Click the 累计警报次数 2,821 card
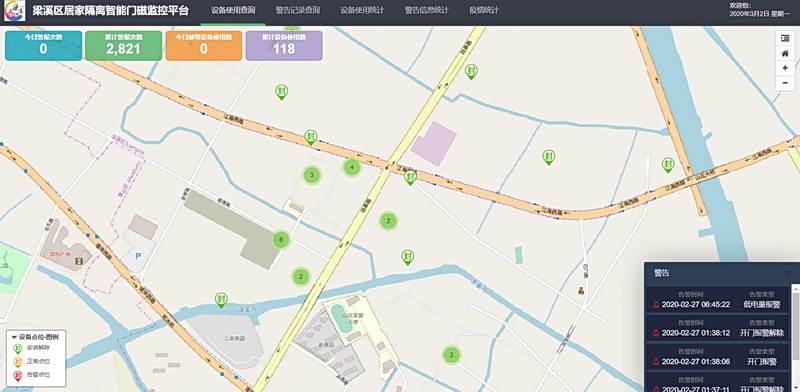 pyautogui.click(x=123, y=46)
